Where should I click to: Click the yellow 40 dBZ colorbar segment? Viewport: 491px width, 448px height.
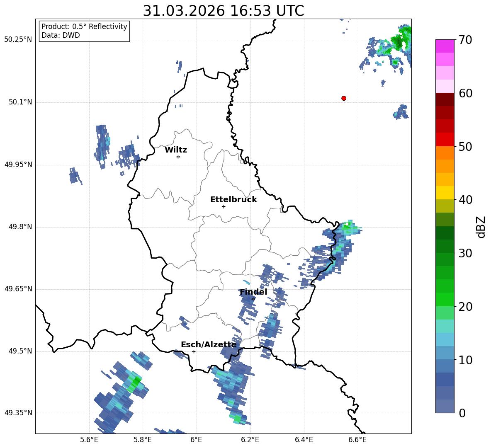(445, 193)
